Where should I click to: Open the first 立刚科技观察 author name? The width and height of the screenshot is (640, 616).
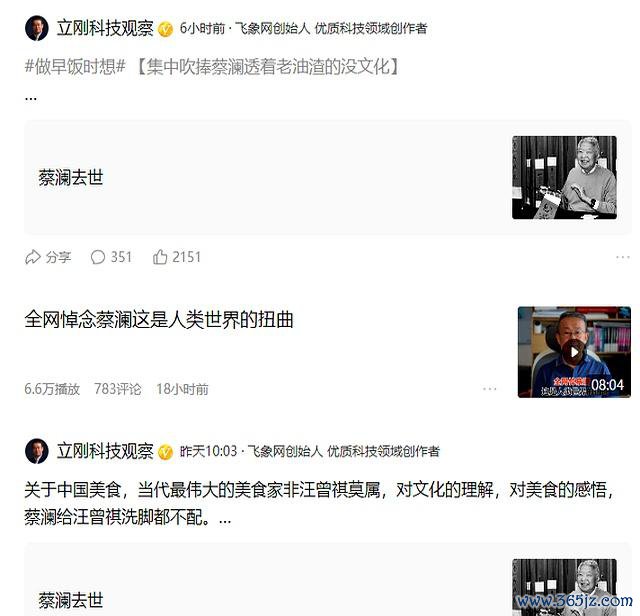pyautogui.click(x=105, y=28)
